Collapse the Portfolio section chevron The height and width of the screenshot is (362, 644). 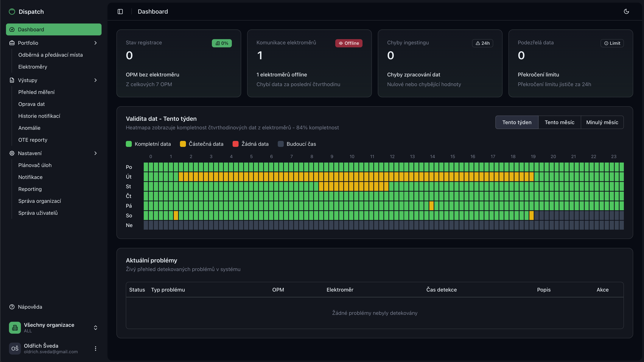tap(96, 43)
